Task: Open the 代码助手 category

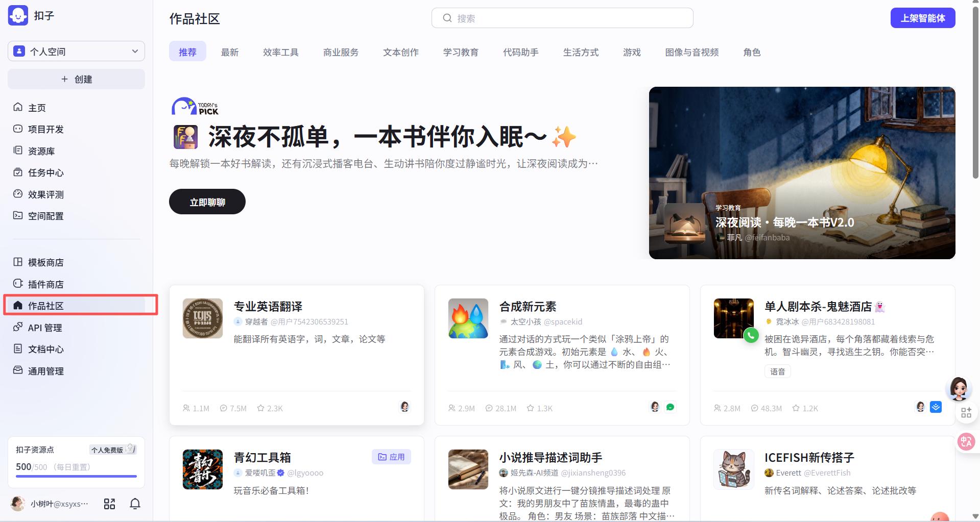Action: click(x=520, y=52)
